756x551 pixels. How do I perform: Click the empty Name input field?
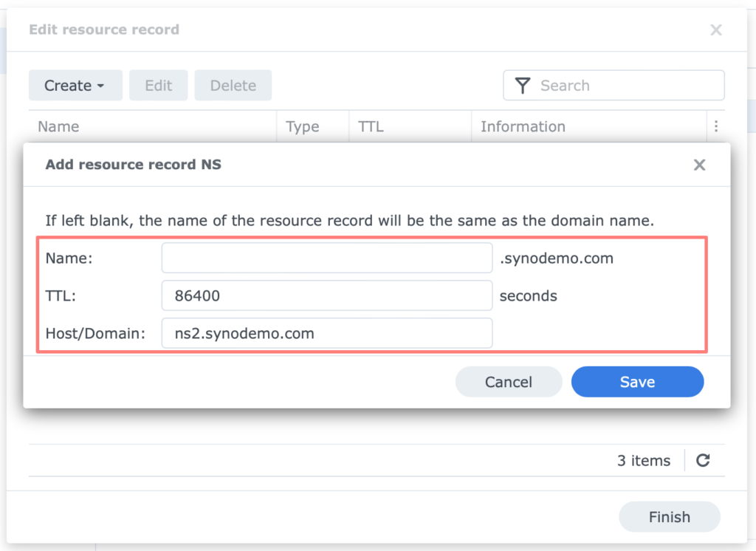tap(327, 258)
